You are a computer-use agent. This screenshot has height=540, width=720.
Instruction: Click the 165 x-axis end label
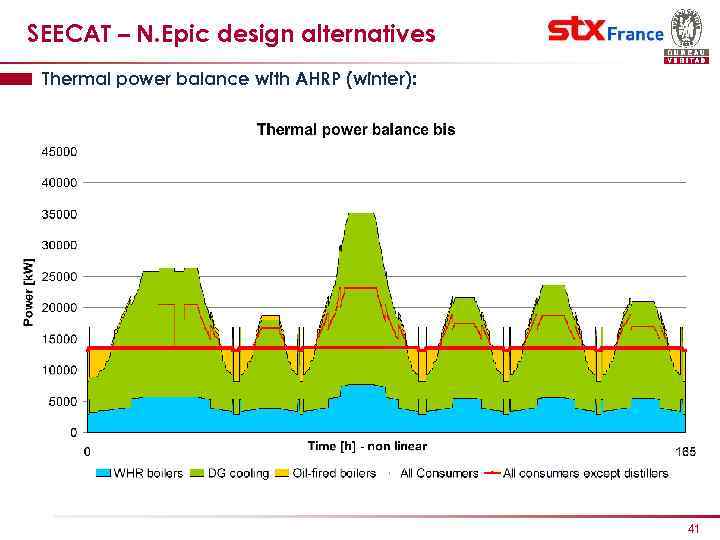click(x=686, y=452)
